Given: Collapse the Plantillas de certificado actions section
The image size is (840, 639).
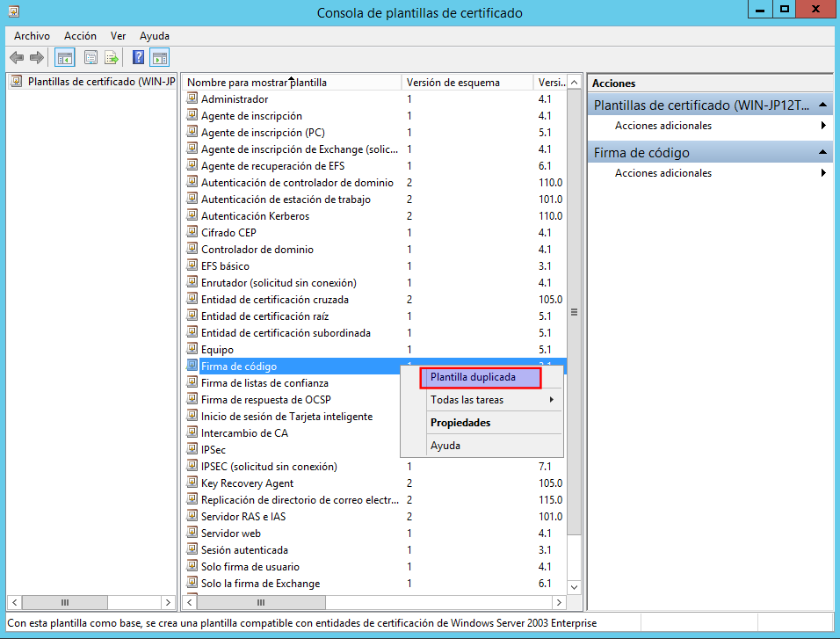Looking at the screenshot, I should pyautogui.click(x=822, y=105).
